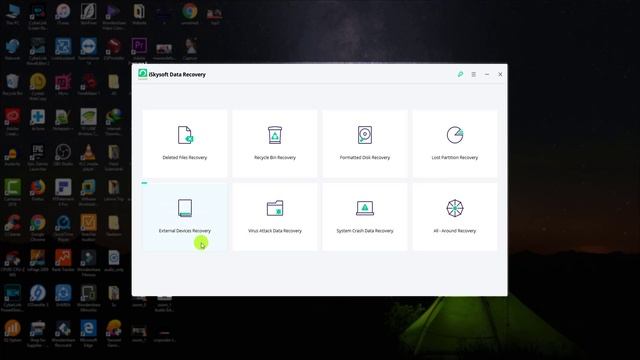Select the iTunes desktop shortcut

point(63,15)
